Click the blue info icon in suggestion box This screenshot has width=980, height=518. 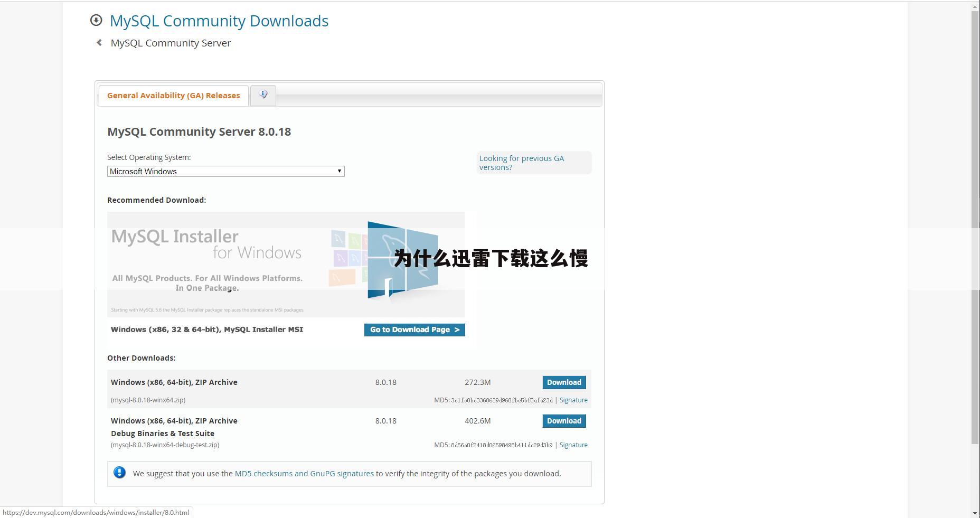pyautogui.click(x=120, y=473)
